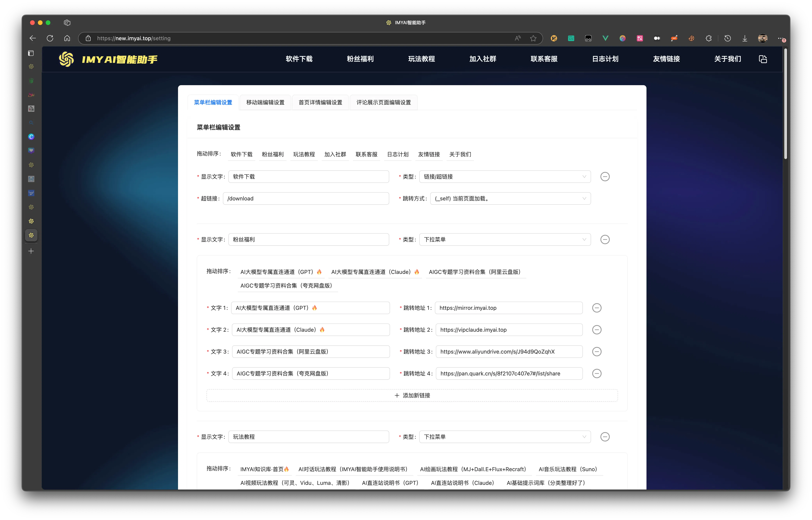
Task: Remove link row 文字 1
Action: (597, 308)
